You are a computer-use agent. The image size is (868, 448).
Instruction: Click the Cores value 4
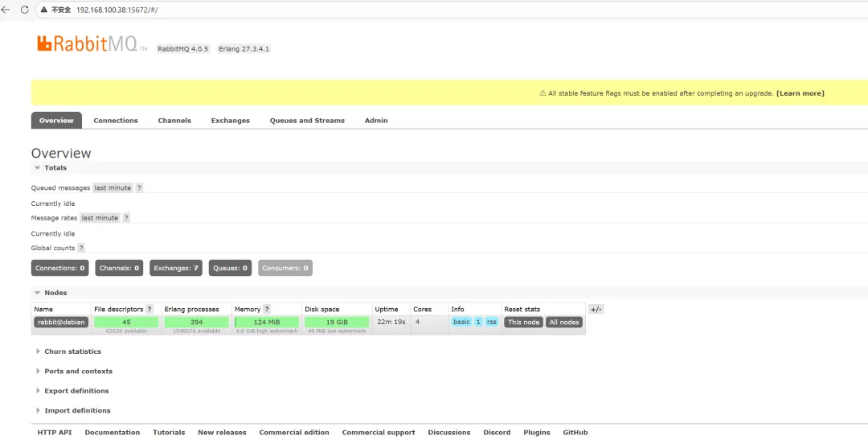(x=417, y=322)
